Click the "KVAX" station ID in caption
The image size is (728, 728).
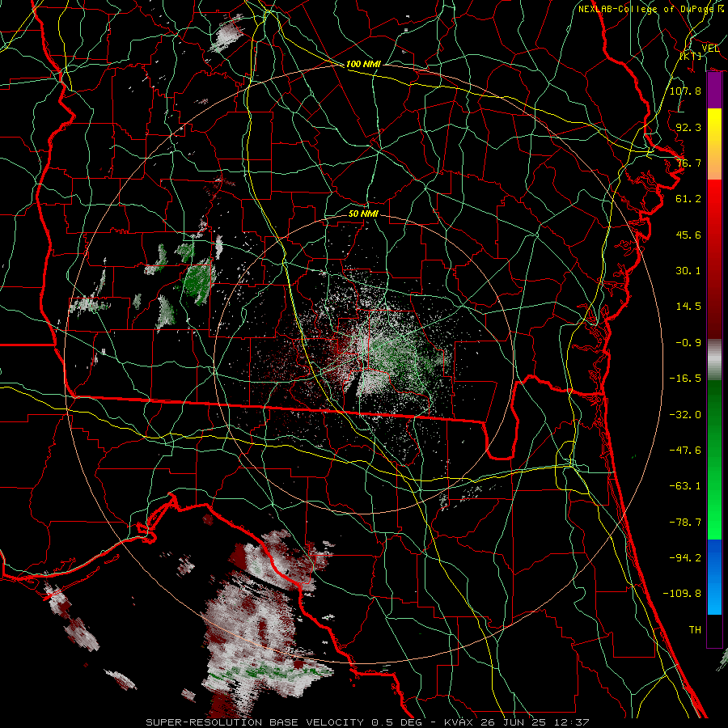(459, 722)
